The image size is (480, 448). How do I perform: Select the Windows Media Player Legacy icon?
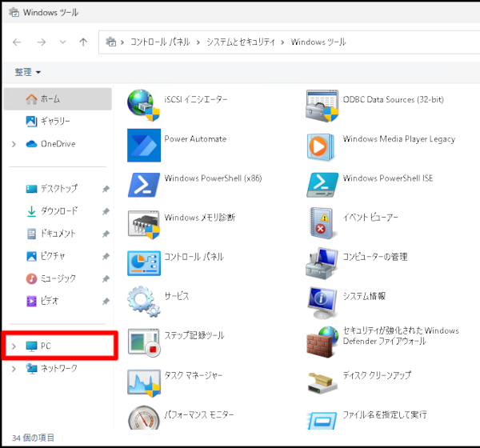[321, 146]
